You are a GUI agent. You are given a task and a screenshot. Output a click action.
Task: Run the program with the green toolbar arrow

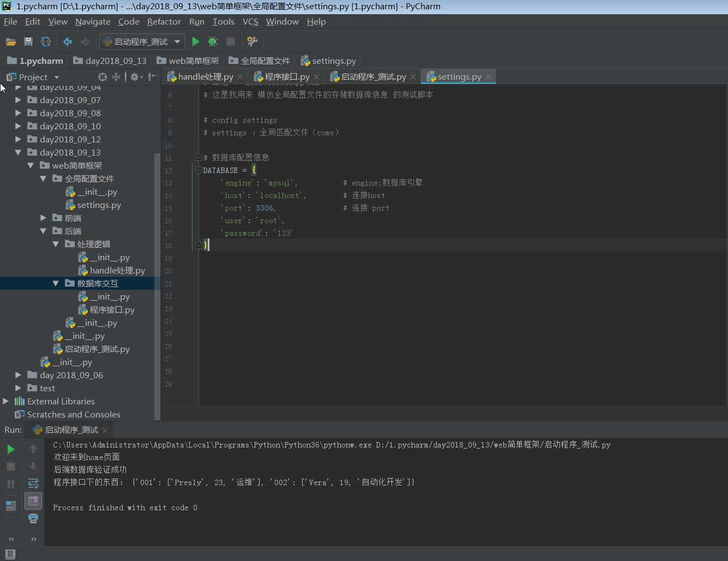coord(196,41)
